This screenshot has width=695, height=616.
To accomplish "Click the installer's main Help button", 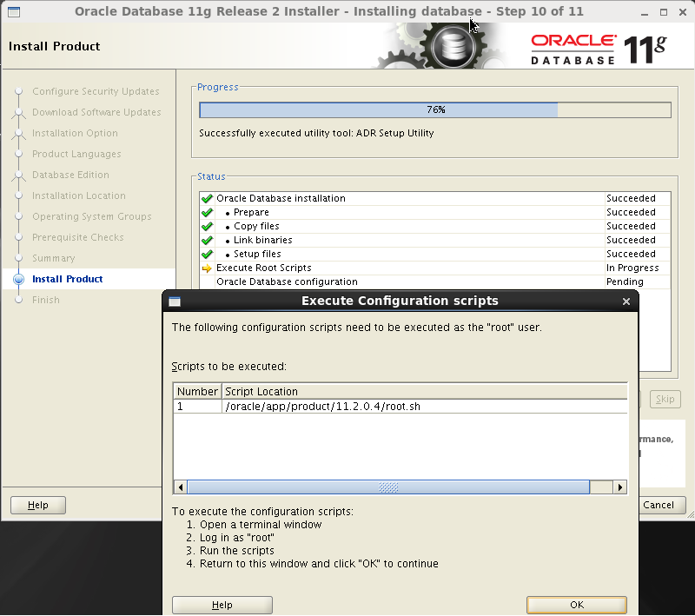I will [38, 505].
